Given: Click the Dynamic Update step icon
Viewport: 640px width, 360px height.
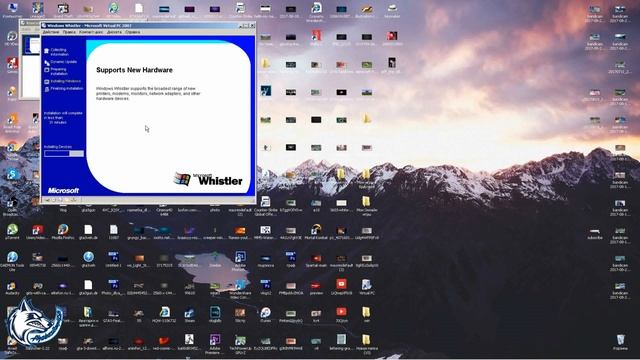Looking at the screenshot, I should pyautogui.click(x=47, y=62).
